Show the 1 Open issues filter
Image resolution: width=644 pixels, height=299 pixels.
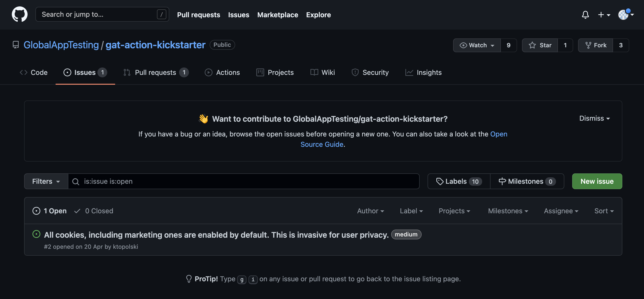[49, 211]
